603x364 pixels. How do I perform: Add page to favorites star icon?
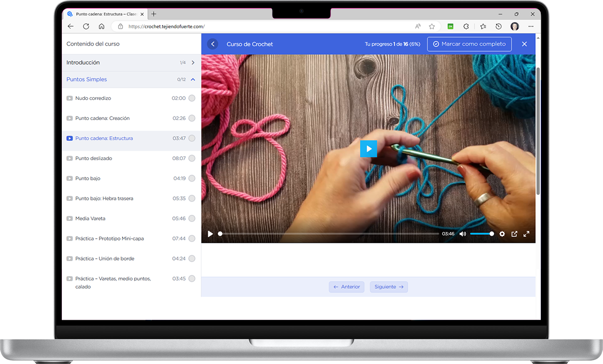[432, 27]
